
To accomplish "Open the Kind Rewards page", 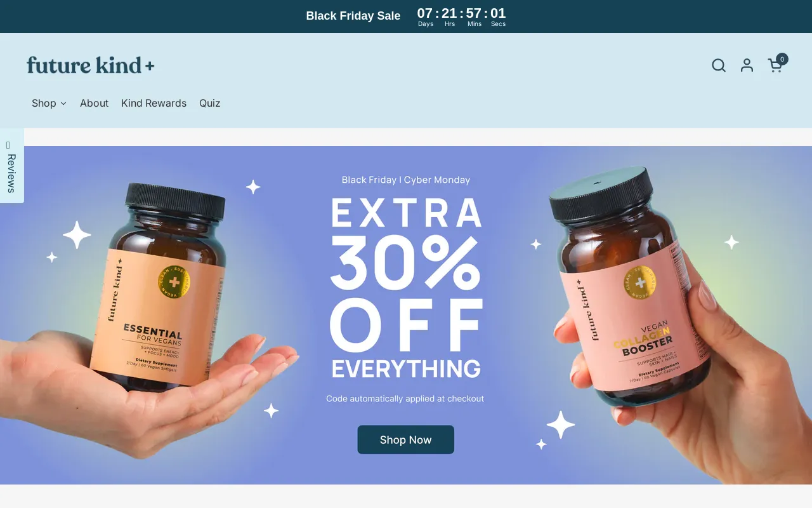I will (154, 103).
